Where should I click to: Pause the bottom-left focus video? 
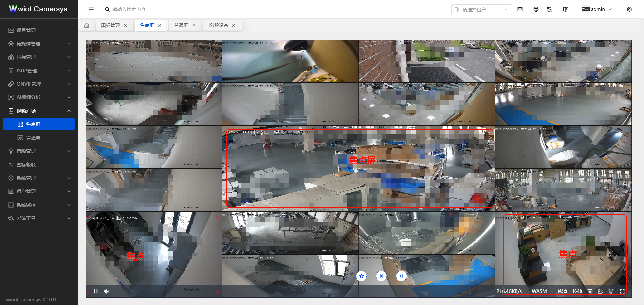pos(96,291)
